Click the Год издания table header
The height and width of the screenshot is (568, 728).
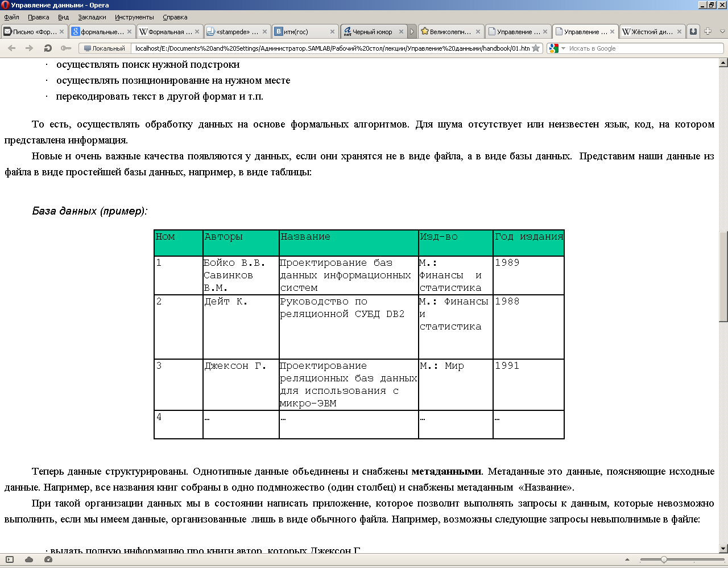[x=528, y=243]
